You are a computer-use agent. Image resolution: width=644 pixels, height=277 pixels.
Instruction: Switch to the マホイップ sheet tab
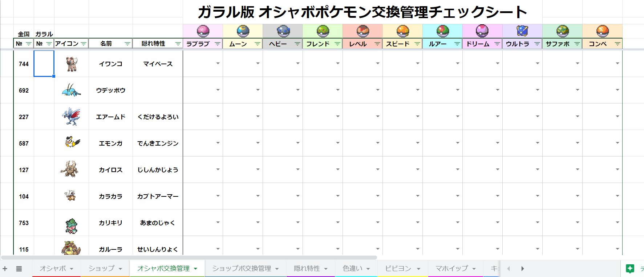point(455,268)
